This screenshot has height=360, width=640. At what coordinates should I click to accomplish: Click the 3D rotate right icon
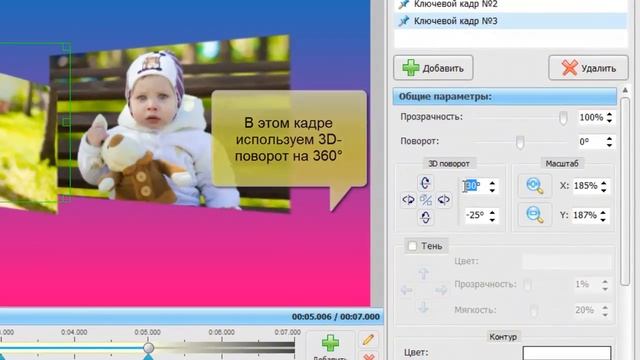coord(443,200)
